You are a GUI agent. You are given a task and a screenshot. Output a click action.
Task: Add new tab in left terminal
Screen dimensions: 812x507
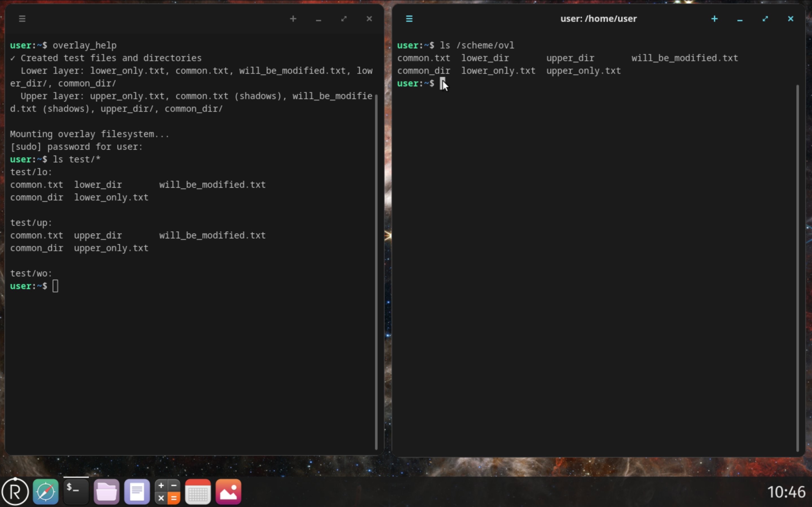[x=293, y=19]
